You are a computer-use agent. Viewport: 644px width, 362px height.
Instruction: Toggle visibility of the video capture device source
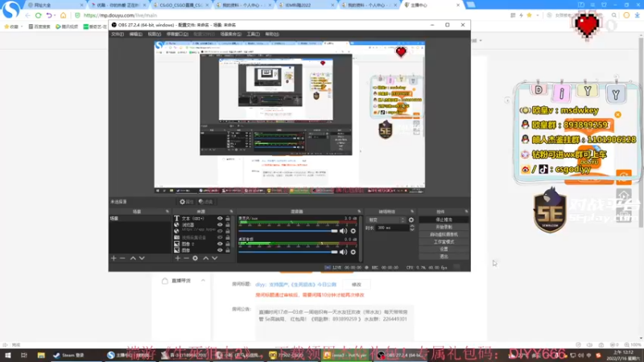[220, 237]
